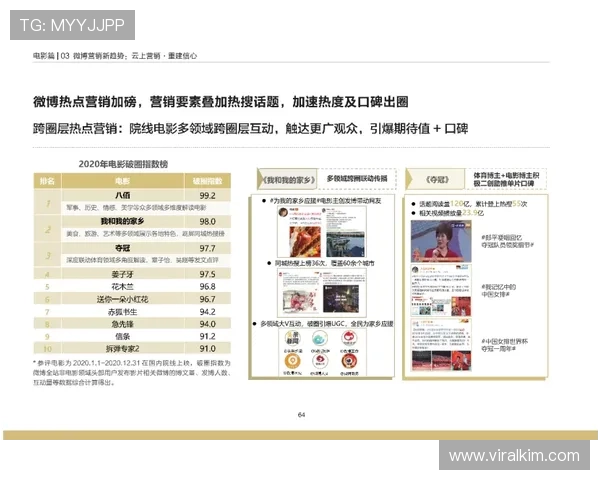600x480 pixels.
Task: Select the《夺冠》banner label
Action: tap(437, 180)
